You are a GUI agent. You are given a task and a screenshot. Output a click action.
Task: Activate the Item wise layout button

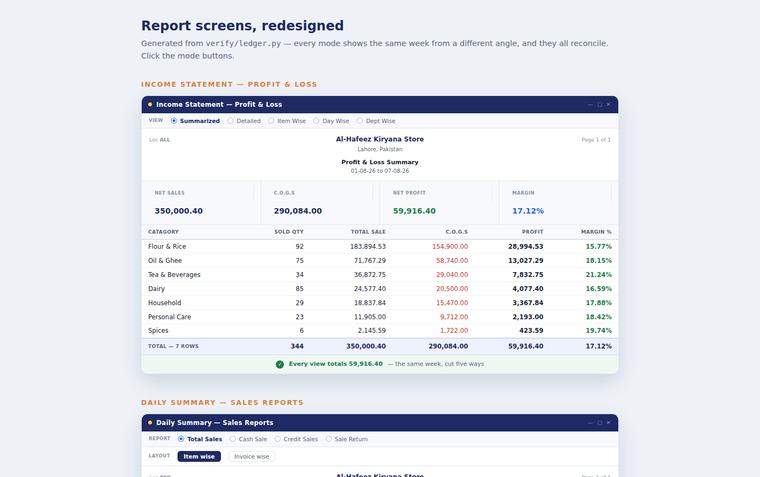pyautogui.click(x=199, y=456)
